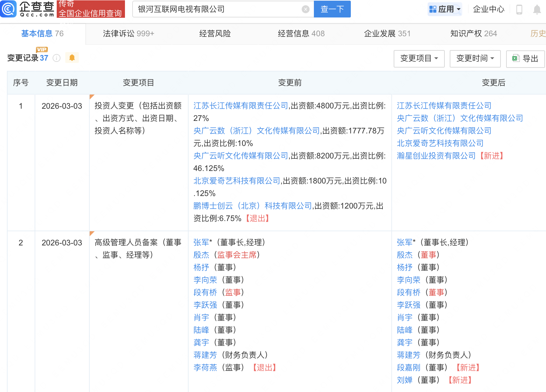The image size is (546, 392).
Task: Clear the search box with the X icon
Action: (305, 9)
